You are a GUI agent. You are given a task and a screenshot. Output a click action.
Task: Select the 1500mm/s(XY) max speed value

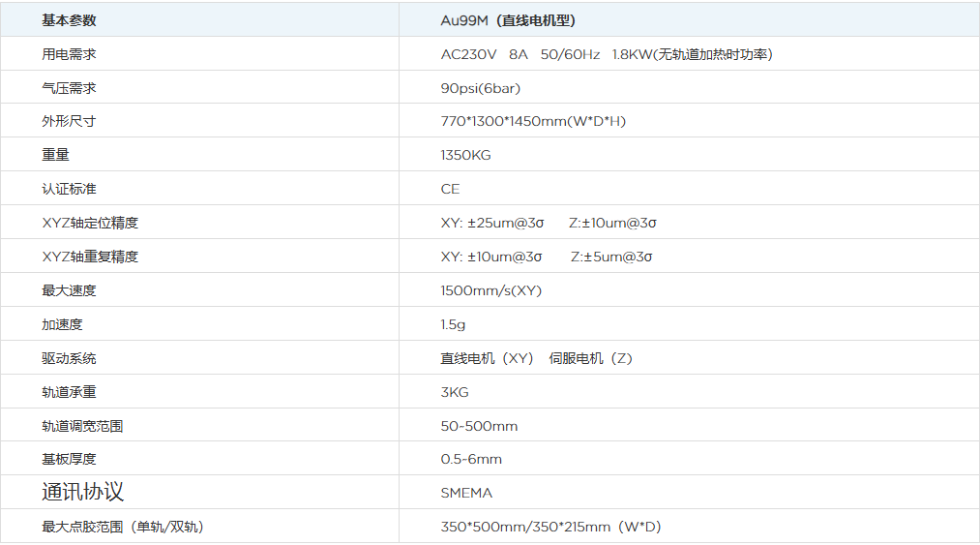point(490,290)
